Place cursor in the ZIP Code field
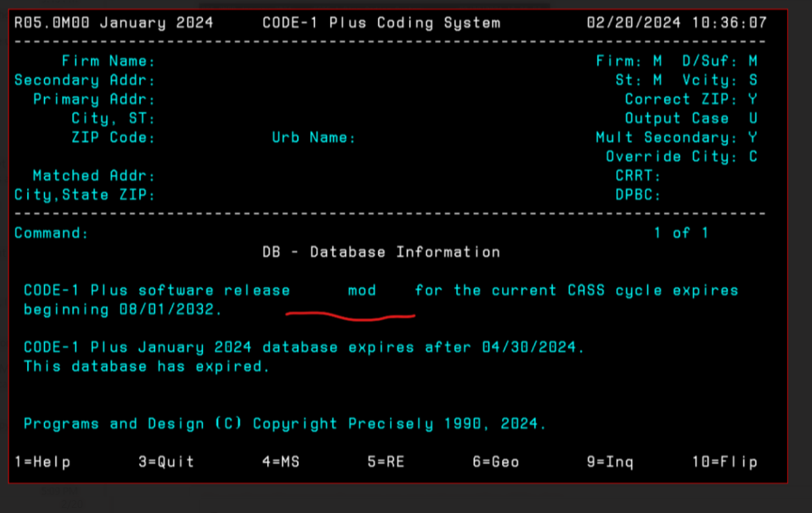Viewport: 812px width, 513px height. click(x=212, y=138)
